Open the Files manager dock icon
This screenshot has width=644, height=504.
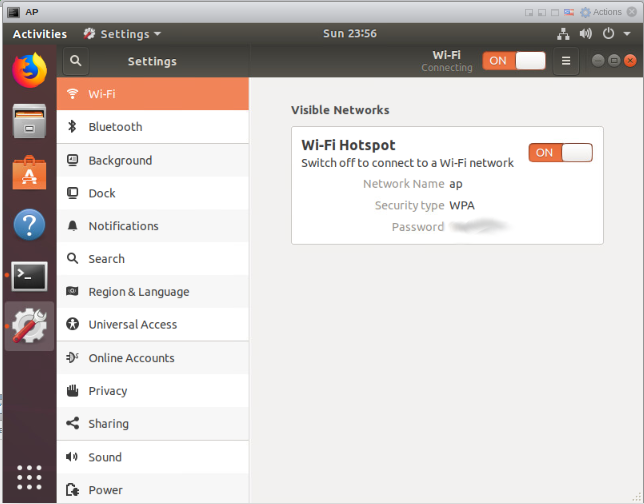tap(29, 122)
